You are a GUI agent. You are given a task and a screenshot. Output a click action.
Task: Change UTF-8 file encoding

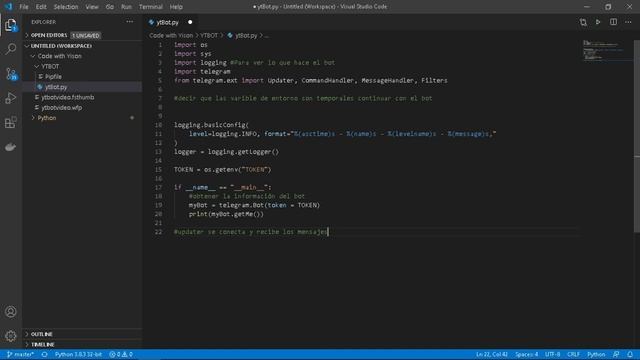(553, 354)
